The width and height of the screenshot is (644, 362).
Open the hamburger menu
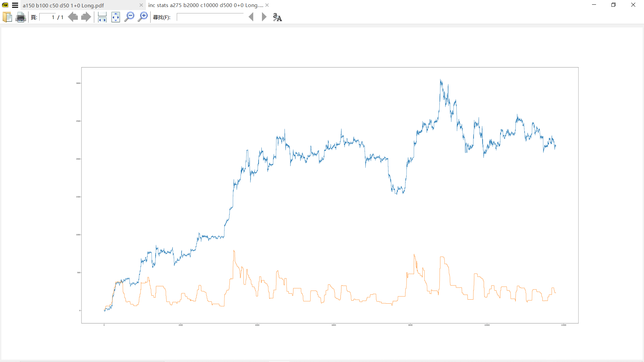[15, 5]
